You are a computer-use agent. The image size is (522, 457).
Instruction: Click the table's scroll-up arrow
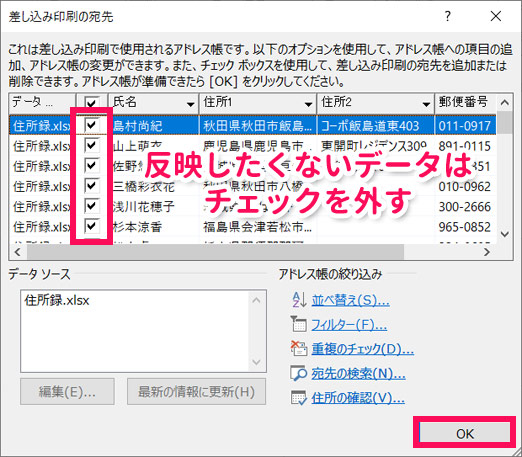click(x=505, y=102)
